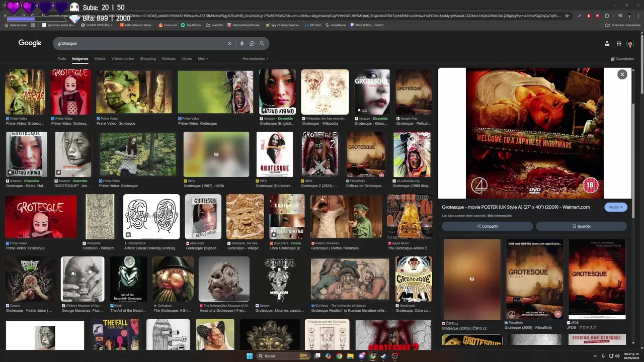Open AbeBooks Grotesque (Signed) result

point(203,217)
